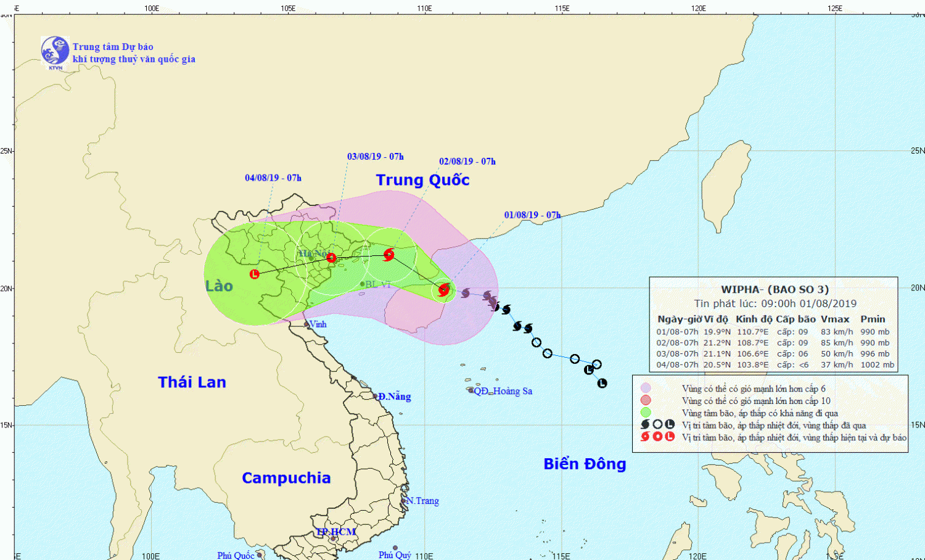Click the 'TP.HCM' city label
Screen dimensions: 925x560
click(x=336, y=532)
